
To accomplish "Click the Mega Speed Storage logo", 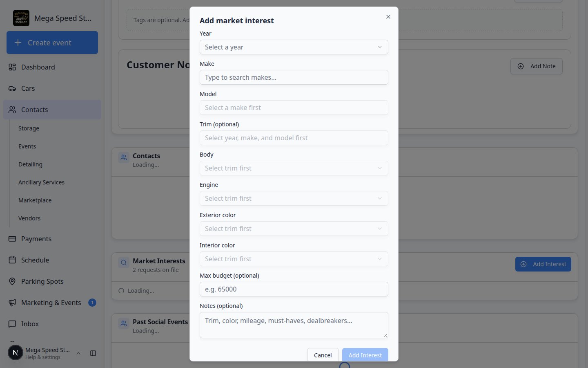I will (21, 18).
